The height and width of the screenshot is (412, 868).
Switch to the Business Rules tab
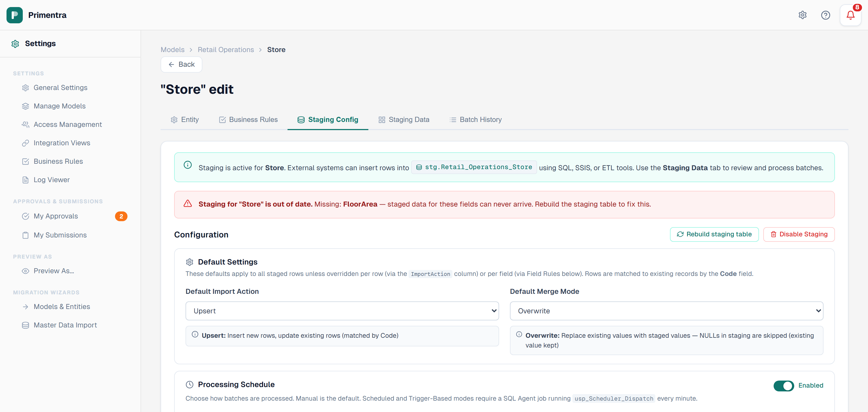coord(248,120)
